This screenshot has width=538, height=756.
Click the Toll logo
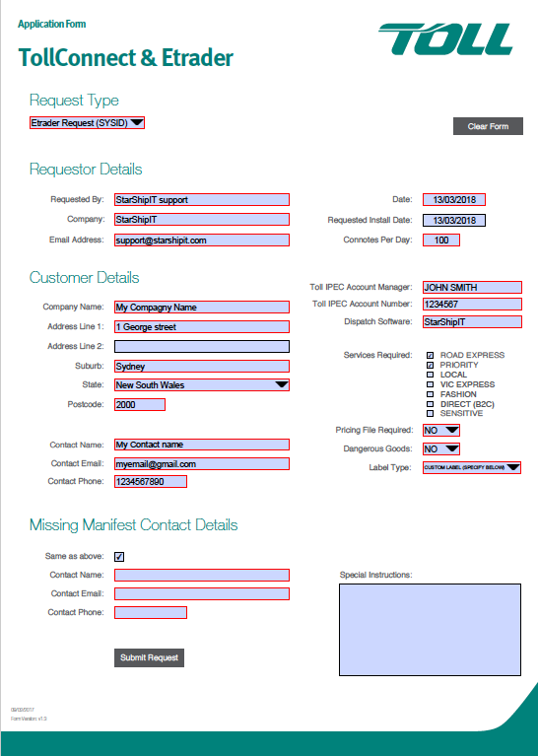(x=446, y=38)
